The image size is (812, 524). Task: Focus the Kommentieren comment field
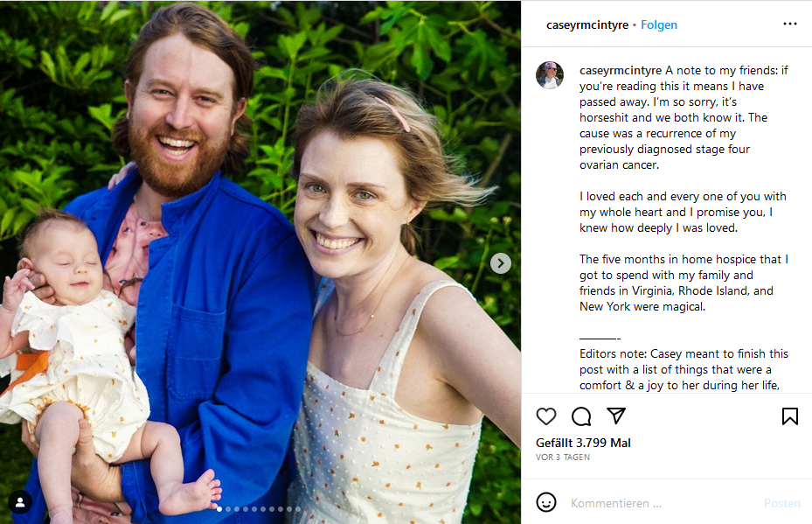click(x=663, y=503)
